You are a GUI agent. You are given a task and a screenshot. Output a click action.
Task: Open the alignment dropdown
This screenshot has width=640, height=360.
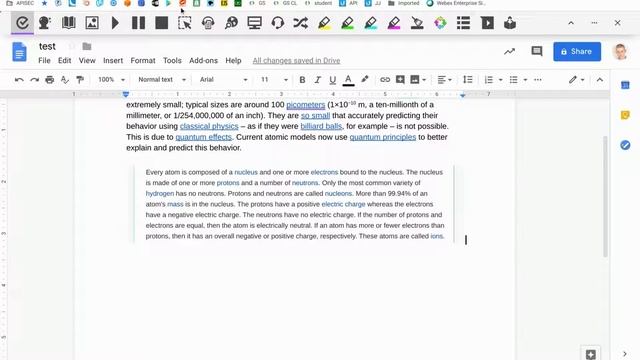click(444, 80)
